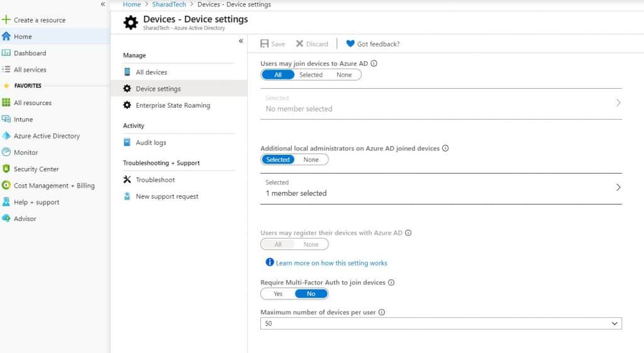644x353 pixels.
Task: Click the Monitor gauge icon
Action: click(x=6, y=152)
